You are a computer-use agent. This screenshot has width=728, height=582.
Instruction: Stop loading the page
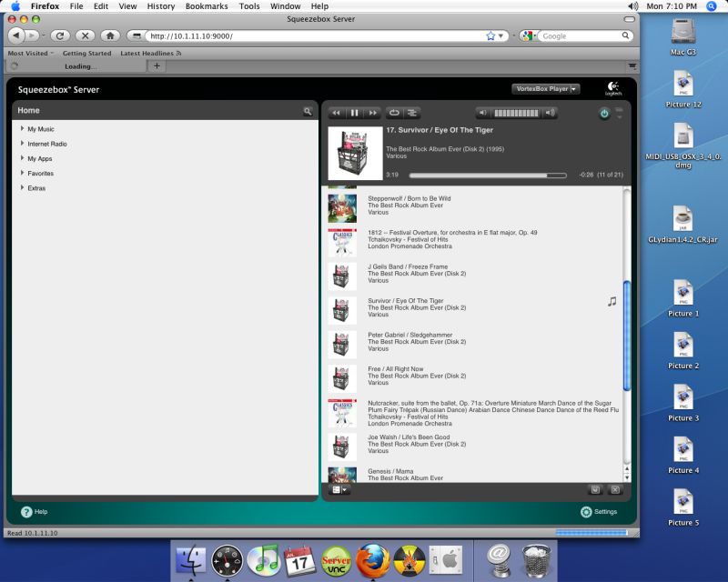[85, 35]
